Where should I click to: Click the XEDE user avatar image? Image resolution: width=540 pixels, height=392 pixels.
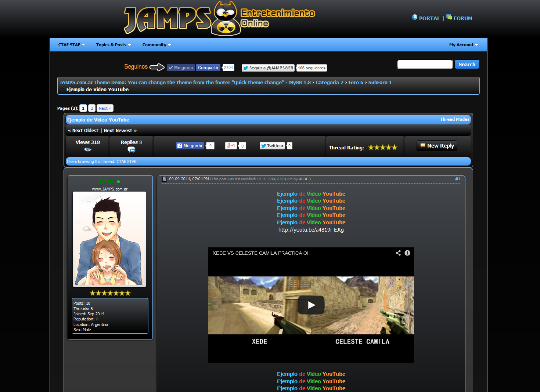[x=109, y=239]
